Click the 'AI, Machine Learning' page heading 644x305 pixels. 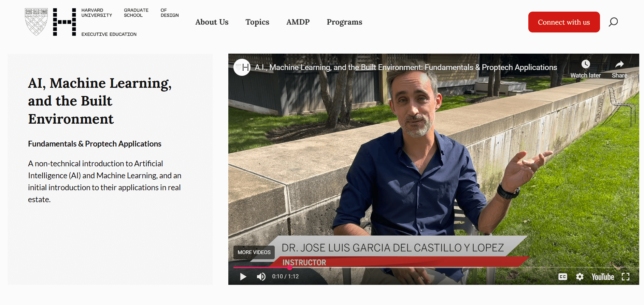[100, 101]
